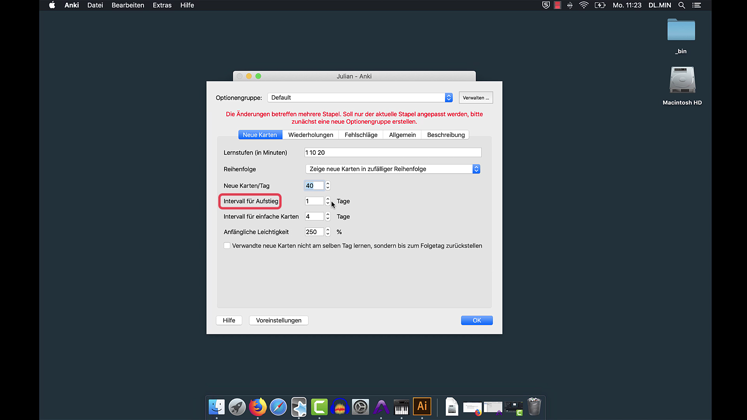Click Anfängliche Leichtigkeit stepper arrows
Image resolution: width=747 pixels, height=420 pixels.
[328, 232]
